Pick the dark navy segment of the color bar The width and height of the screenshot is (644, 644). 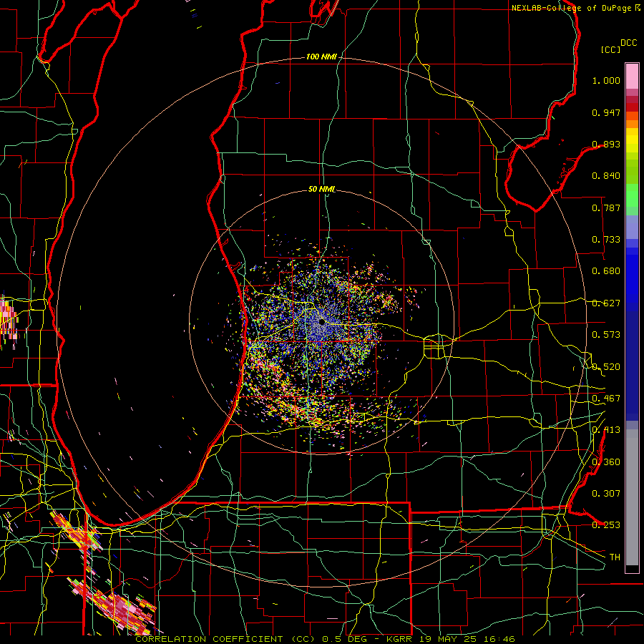coord(632,366)
